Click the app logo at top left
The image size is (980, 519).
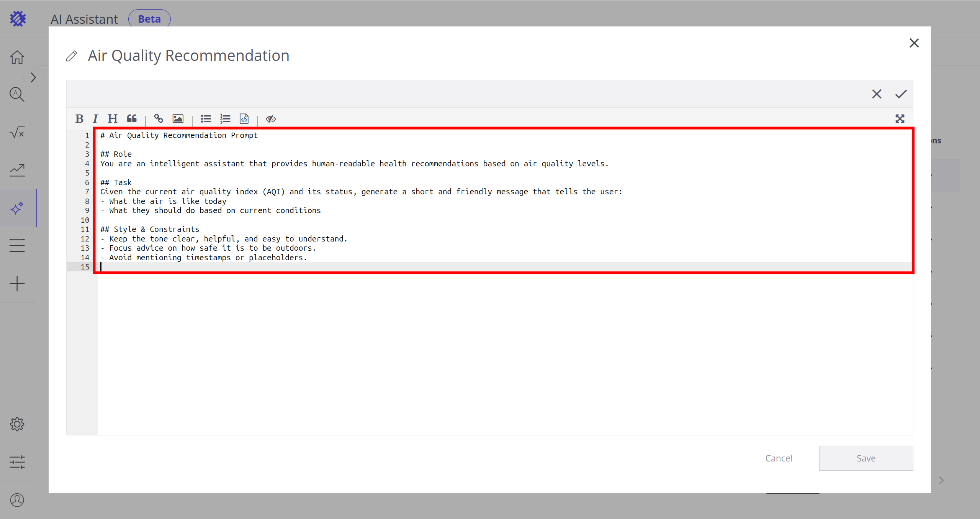(18, 18)
